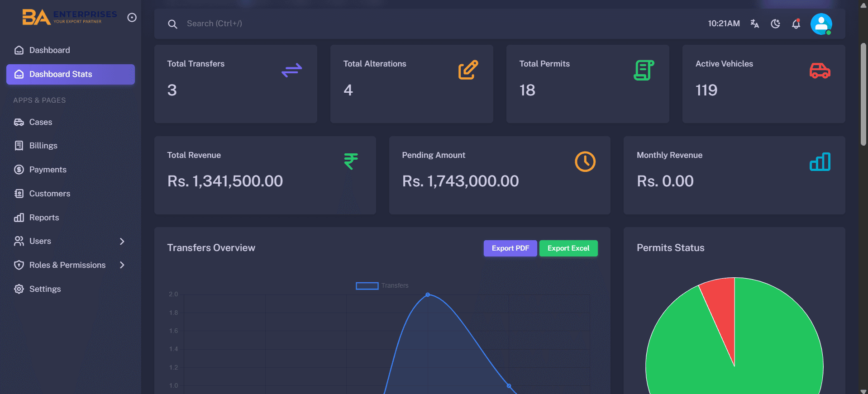
Task: Click the Dashboard home icon in sidebar
Action: (x=19, y=50)
